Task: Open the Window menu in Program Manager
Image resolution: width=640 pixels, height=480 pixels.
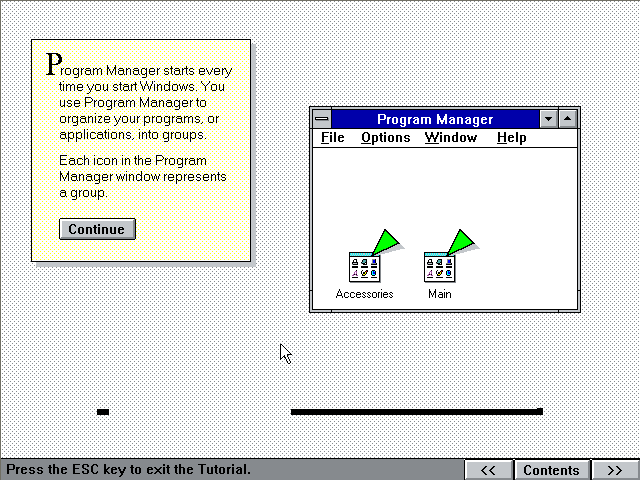Action: click(x=451, y=138)
